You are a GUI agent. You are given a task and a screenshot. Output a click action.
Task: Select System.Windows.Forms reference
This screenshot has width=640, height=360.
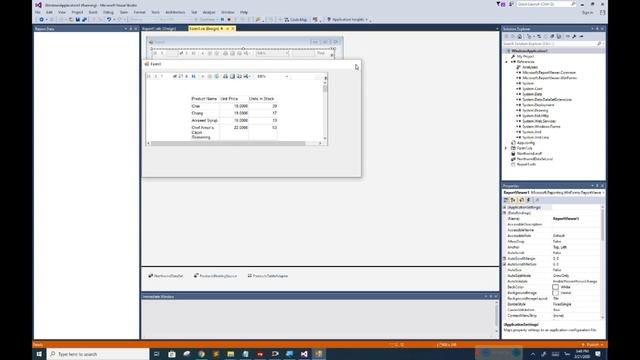coord(541,127)
